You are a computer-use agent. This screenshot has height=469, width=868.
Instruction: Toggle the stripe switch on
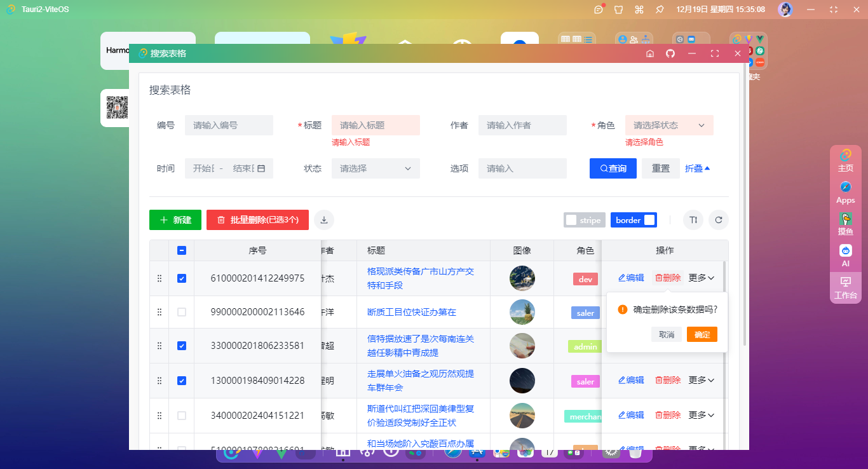(584, 220)
